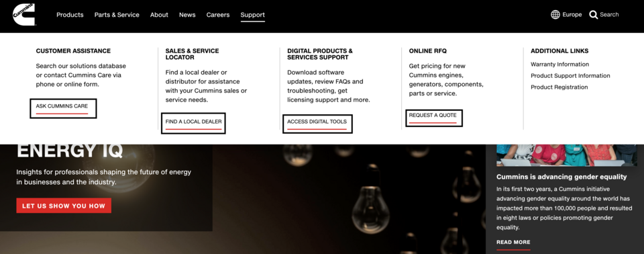Open the Parts & Service menu
The height and width of the screenshot is (254, 644).
117,15
